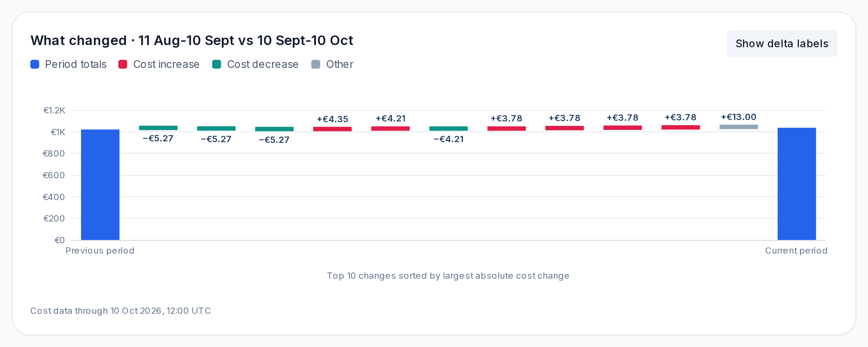Click the grey Other legend swatch

point(316,64)
